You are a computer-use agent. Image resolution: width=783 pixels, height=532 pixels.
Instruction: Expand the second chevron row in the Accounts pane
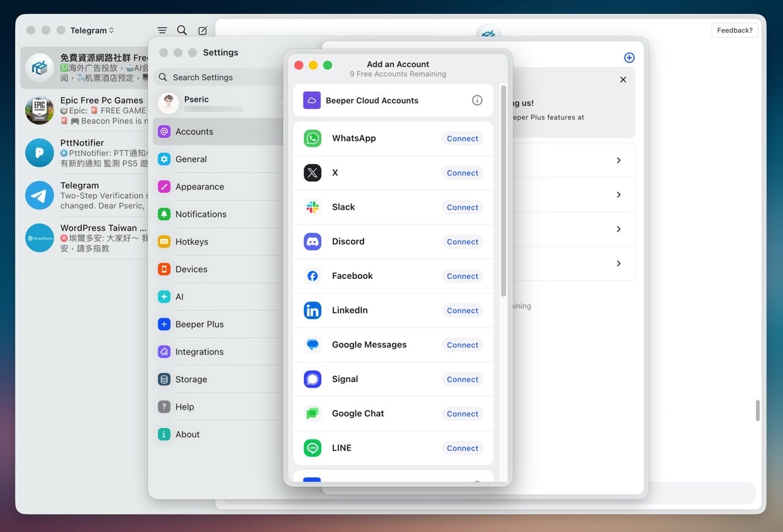coord(618,194)
